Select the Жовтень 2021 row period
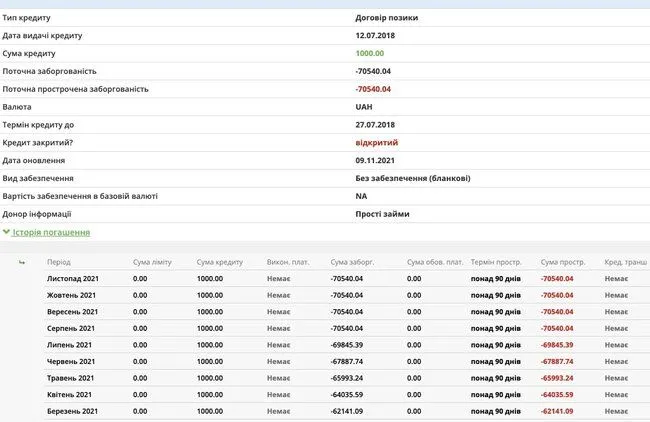Viewport: 650px width, 422px height. tap(71, 295)
